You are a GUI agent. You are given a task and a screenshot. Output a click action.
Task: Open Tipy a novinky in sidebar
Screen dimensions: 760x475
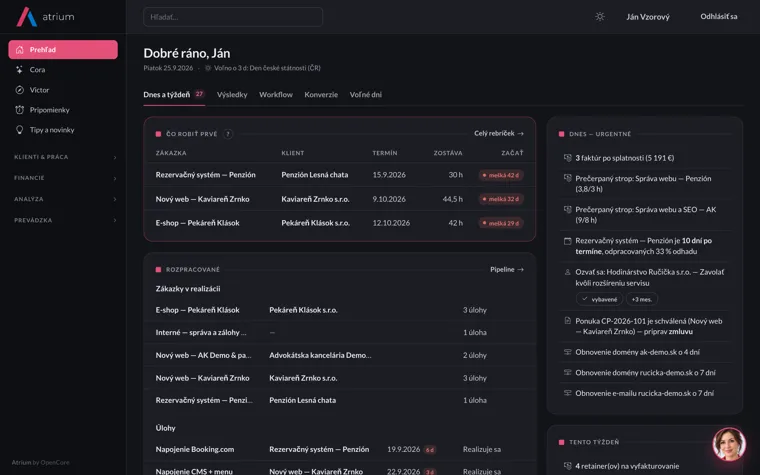click(63, 130)
